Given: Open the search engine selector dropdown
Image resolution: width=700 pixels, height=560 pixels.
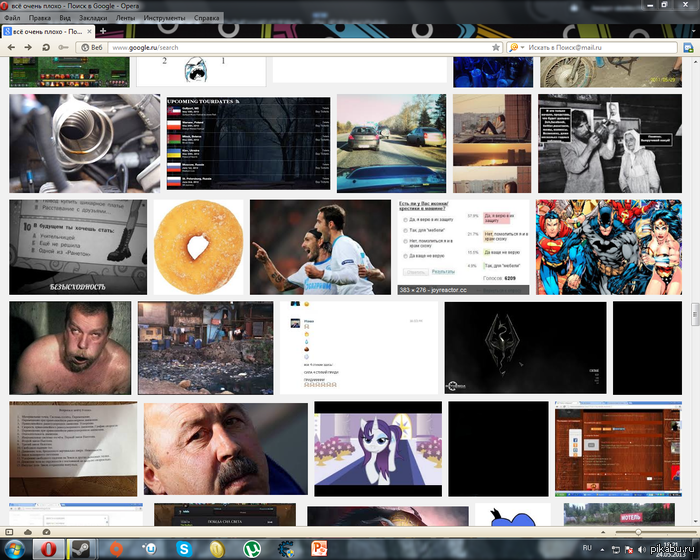Looking at the screenshot, I should pos(516,47).
